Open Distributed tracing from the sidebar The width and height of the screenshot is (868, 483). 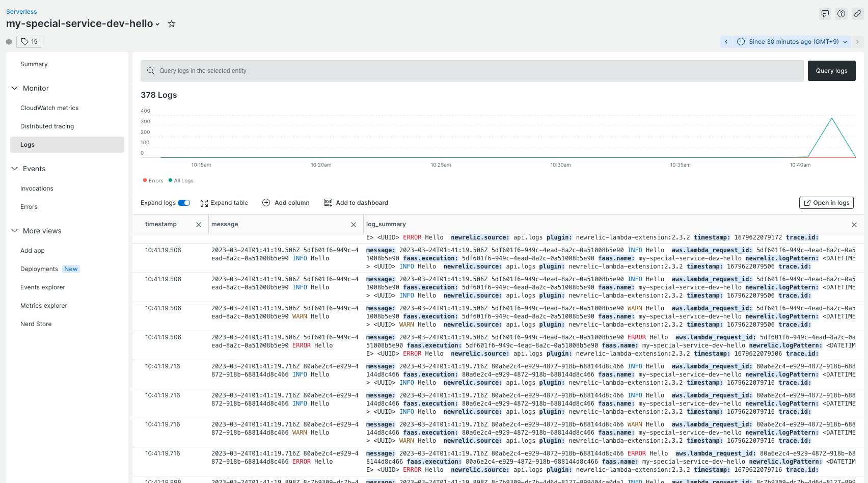pyautogui.click(x=47, y=126)
